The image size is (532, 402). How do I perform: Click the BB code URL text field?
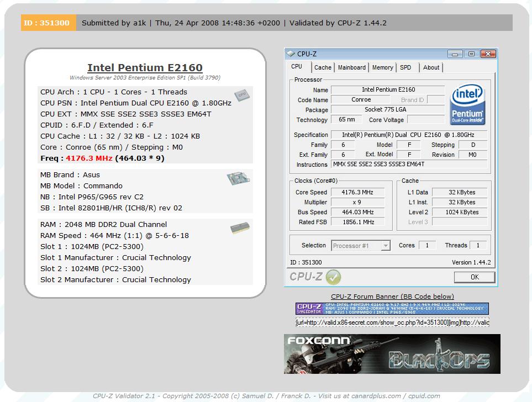pyautogui.click(x=392, y=322)
